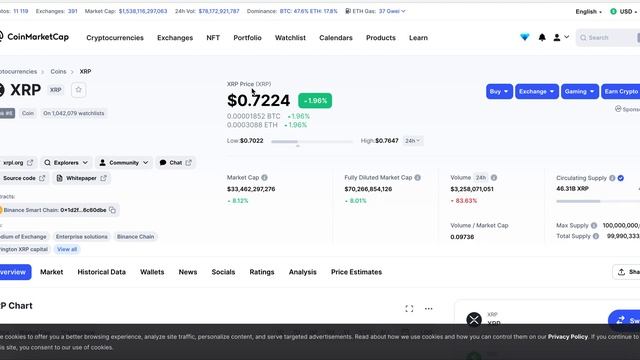This screenshot has width=640, height=360.
Task: Change the 24h low/high range dropdown
Action: point(412,141)
